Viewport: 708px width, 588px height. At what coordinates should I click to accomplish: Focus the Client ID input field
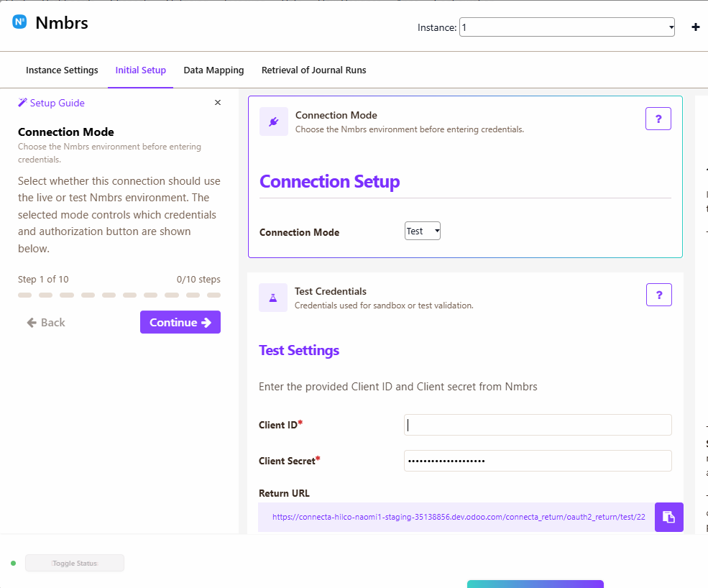[x=538, y=425]
